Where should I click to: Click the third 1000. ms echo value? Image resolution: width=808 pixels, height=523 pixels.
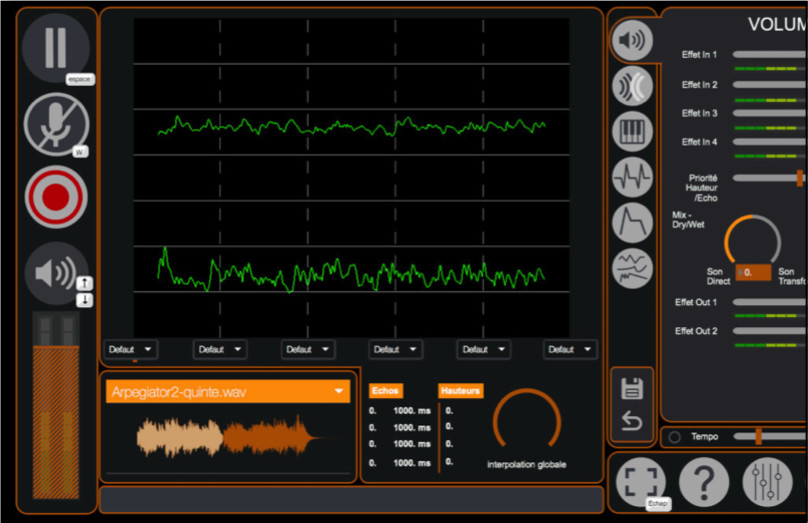click(412, 444)
